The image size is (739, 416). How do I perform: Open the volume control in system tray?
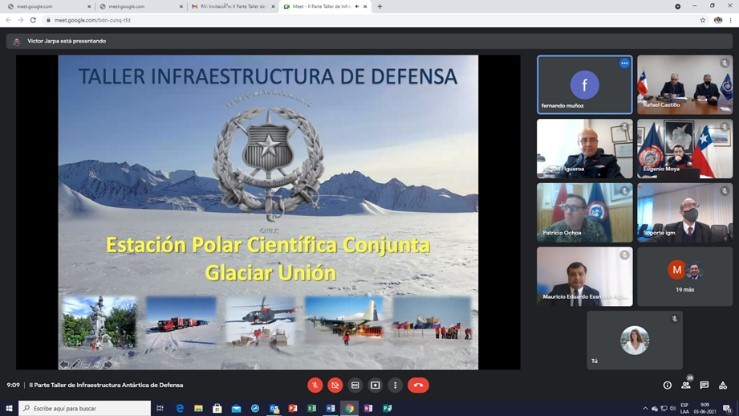pos(673,408)
